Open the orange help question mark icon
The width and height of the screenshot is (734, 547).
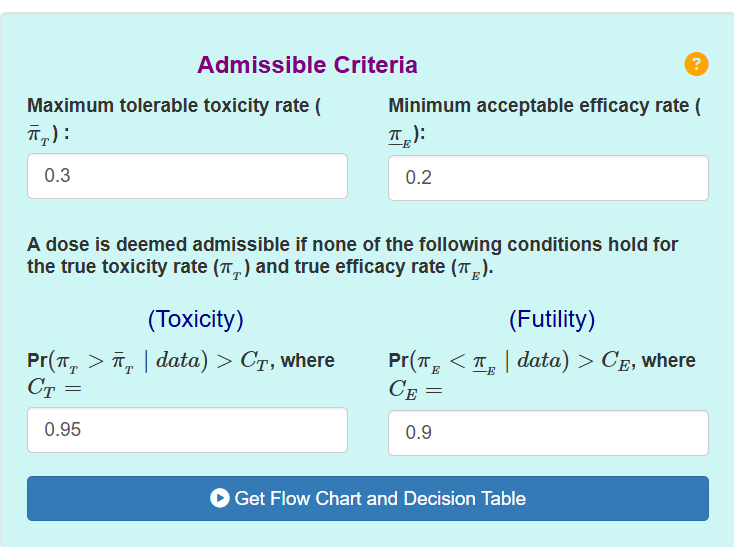(696, 64)
